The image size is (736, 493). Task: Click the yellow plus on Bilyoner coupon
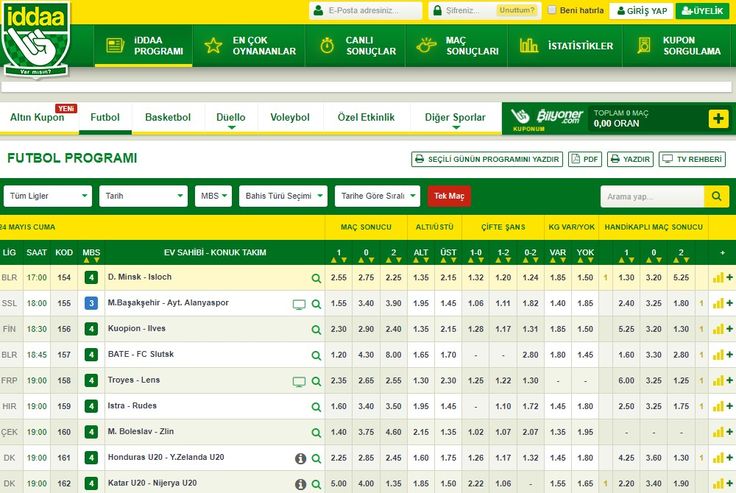[x=718, y=119]
